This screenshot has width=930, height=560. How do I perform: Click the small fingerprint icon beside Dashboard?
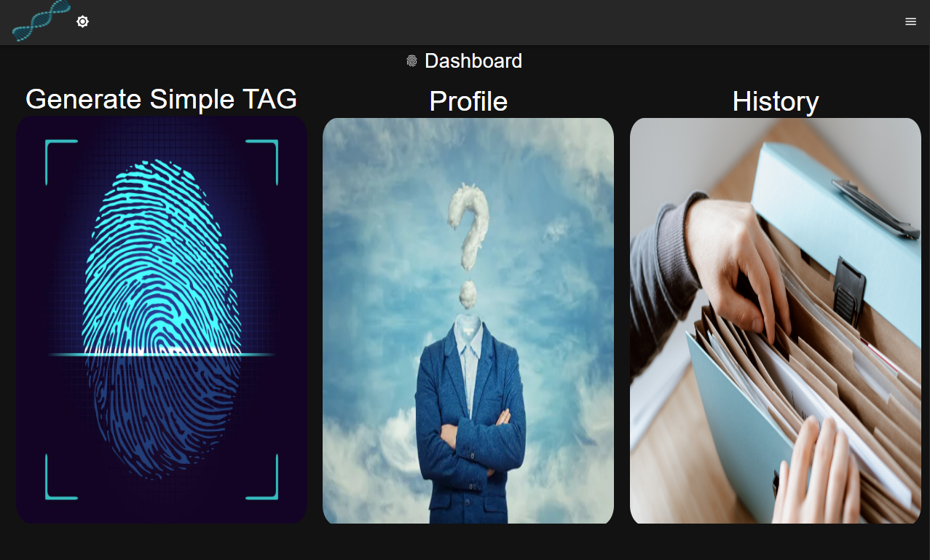pyautogui.click(x=412, y=61)
